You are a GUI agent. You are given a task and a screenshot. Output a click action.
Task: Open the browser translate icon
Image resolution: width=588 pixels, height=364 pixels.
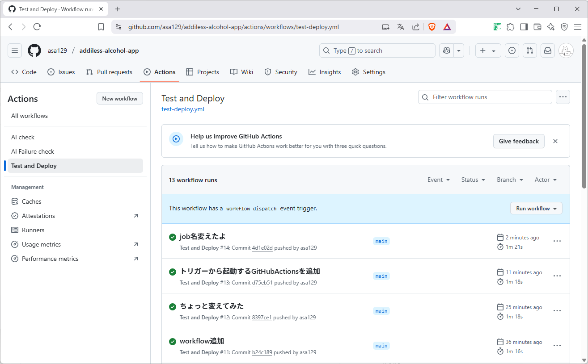[401, 27]
